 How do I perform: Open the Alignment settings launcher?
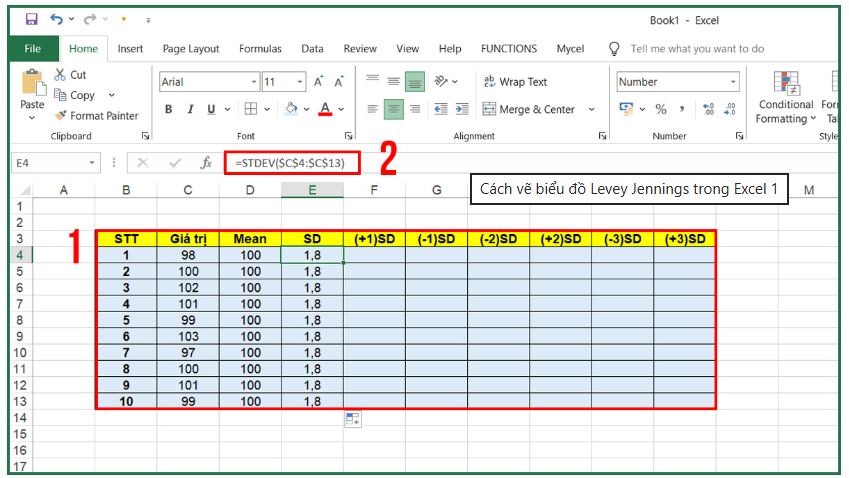602,136
